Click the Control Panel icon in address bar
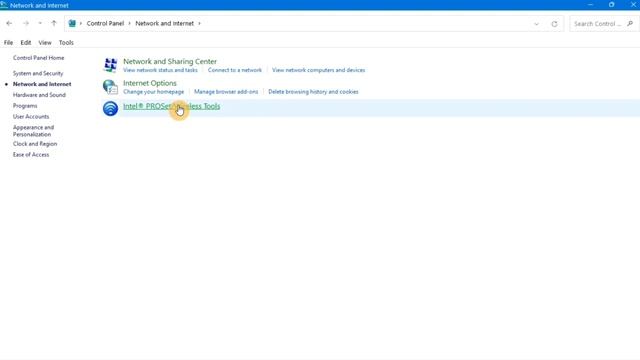This screenshot has height=360, width=640. pos(72,23)
